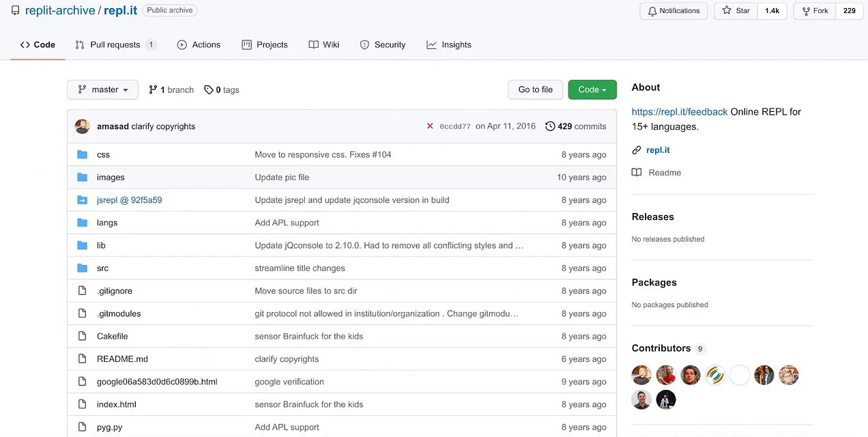Open the repl.it repository name link
Screen dimensions: 868x437
(121, 10)
